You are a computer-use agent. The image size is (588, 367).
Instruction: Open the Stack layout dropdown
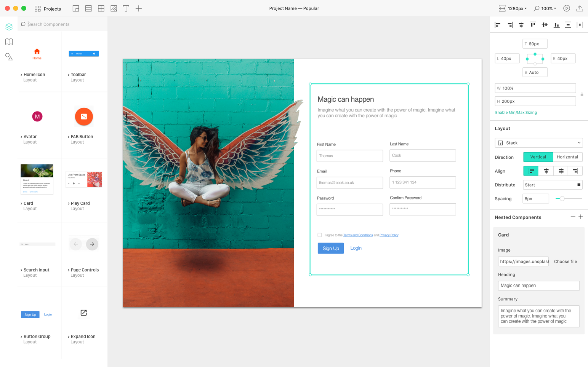pos(538,142)
